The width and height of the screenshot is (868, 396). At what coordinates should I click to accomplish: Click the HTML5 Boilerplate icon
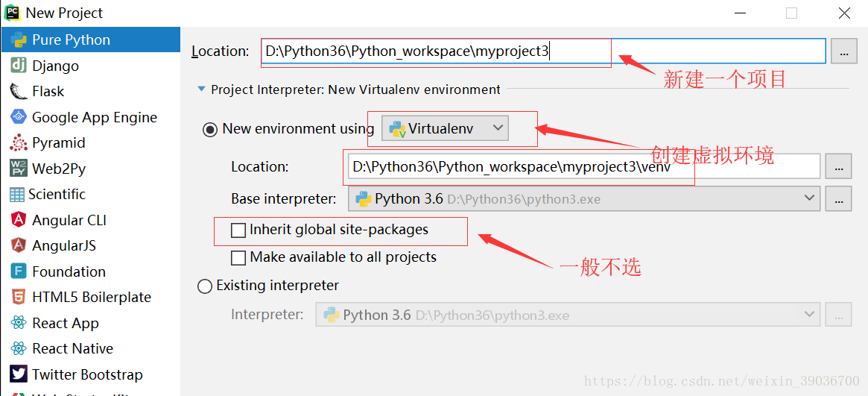click(x=19, y=297)
